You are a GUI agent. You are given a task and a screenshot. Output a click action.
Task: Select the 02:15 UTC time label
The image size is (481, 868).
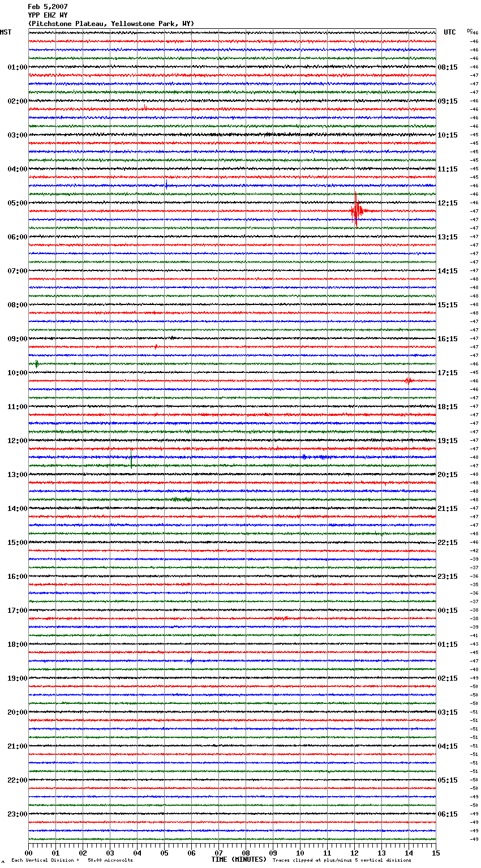click(448, 678)
